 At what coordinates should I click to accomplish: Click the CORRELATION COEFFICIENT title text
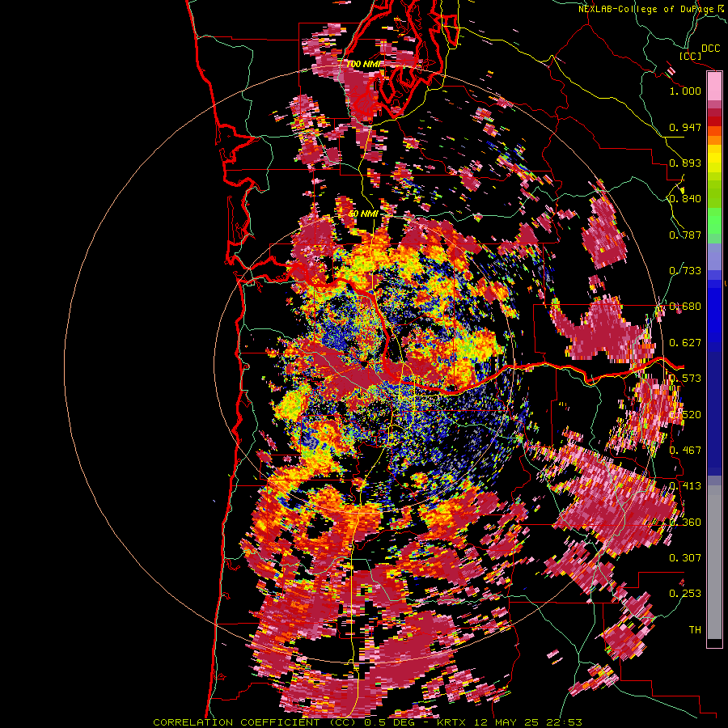(236, 722)
